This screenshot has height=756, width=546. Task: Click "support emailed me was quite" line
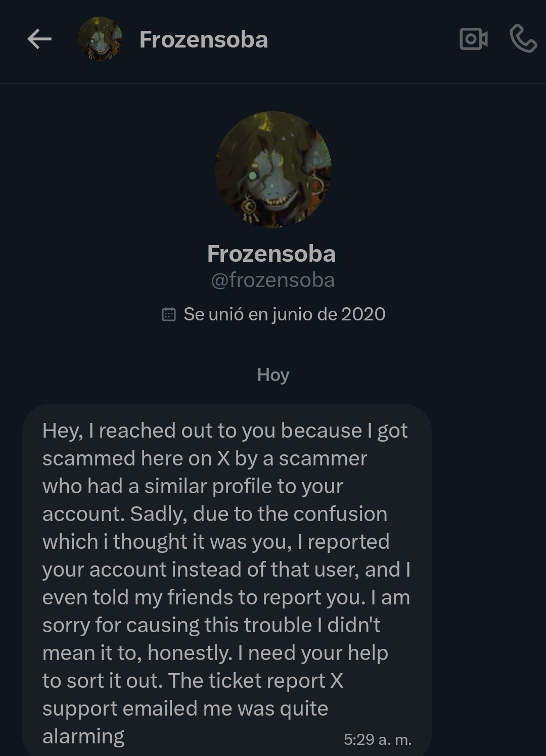(185, 708)
